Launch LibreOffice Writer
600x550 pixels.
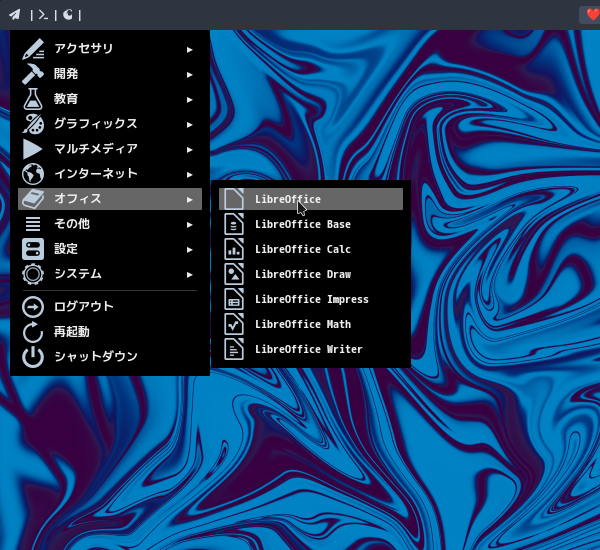(311, 349)
